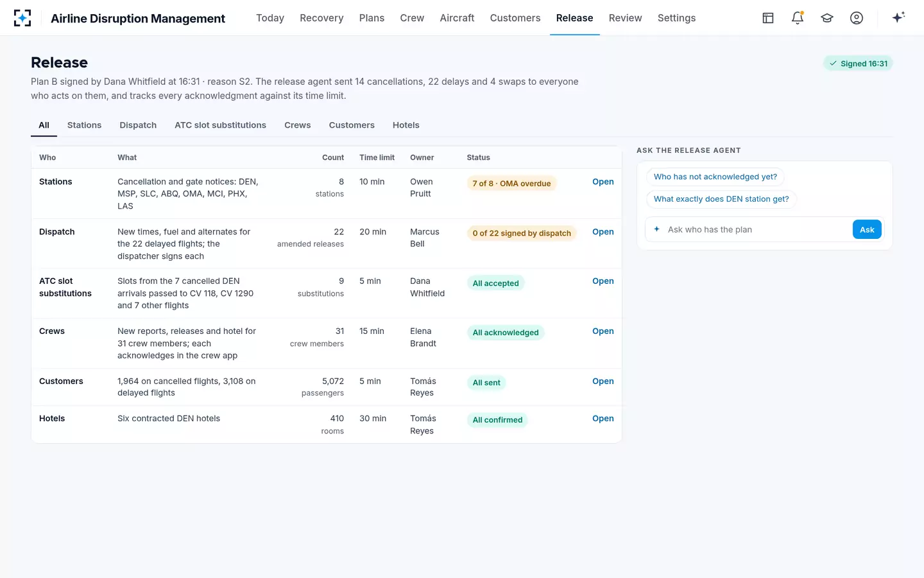Go to the Today menu
Viewport: 924px width, 578px height.
click(270, 18)
